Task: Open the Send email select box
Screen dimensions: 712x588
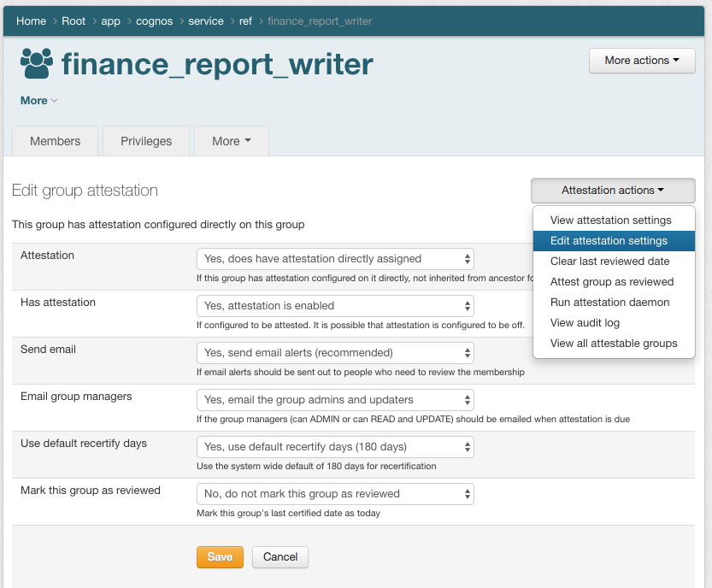Action: [x=335, y=353]
